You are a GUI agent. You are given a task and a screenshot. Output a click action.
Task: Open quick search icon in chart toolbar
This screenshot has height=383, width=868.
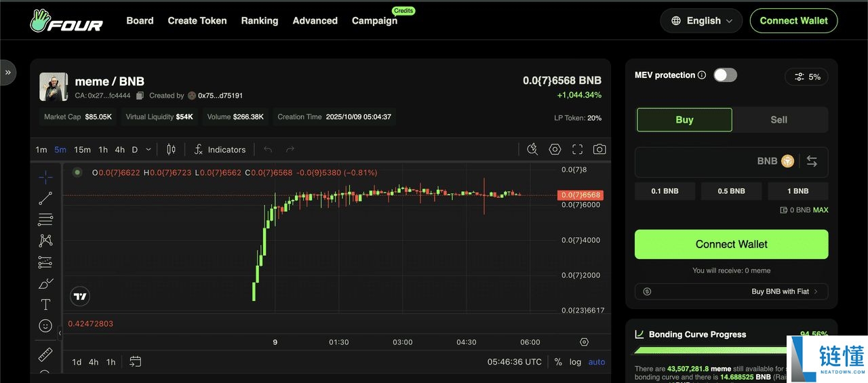click(x=532, y=149)
